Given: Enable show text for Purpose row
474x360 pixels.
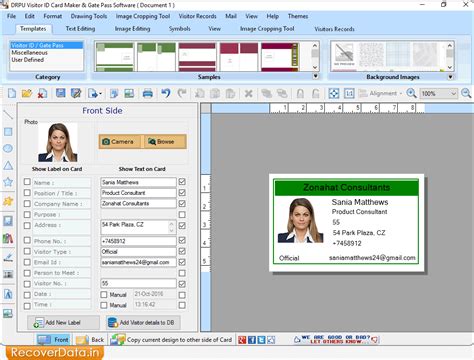Looking at the screenshot, I should (182, 215).
